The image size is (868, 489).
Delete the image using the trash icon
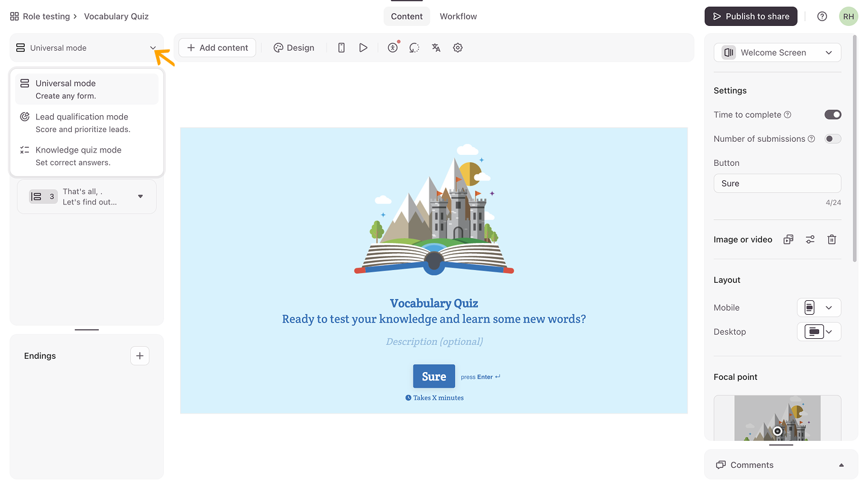coord(832,239)
